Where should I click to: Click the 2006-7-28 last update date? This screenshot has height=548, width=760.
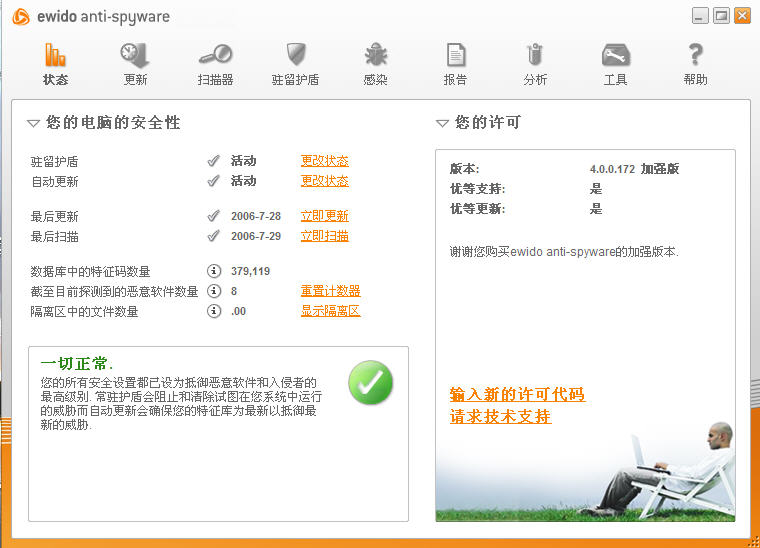pyautogui.click(x=256, y=216)
